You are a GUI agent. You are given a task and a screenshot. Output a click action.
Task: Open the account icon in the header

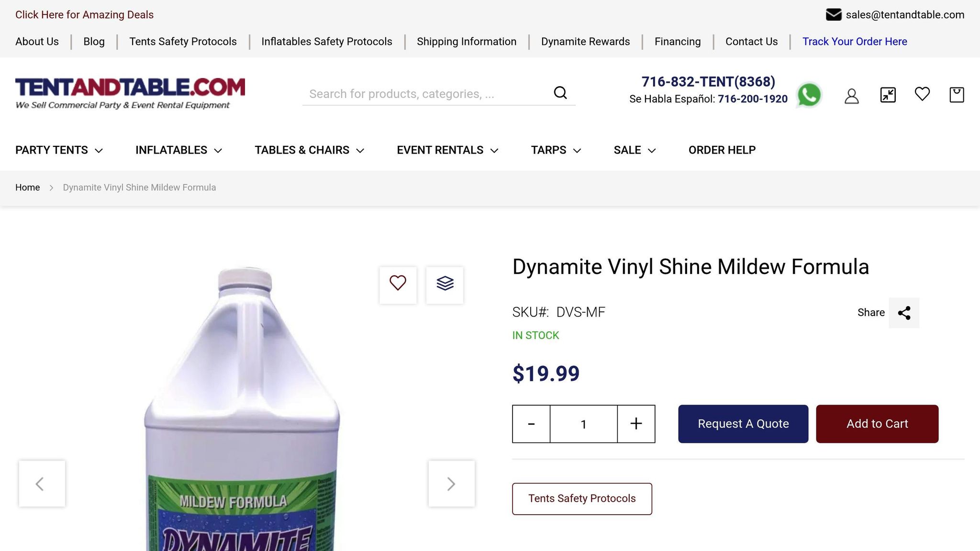tap(852, 95)
